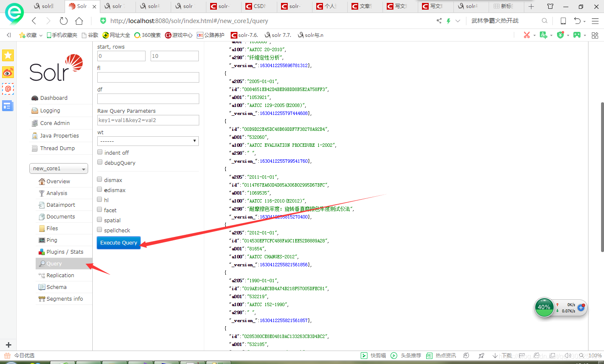The height and width of the screenshot is (364, 604).
Task: Open the browser hamburger main menu
Action: [x=595, y=21]
